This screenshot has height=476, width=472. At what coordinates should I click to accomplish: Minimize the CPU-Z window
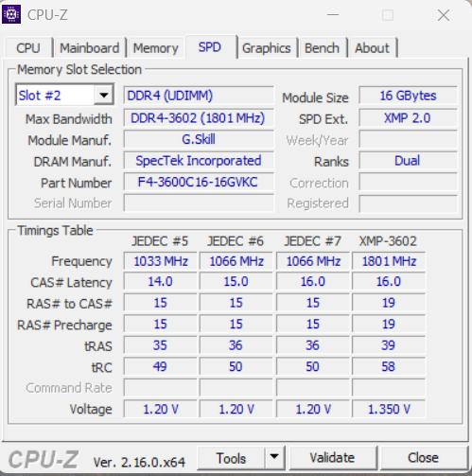[x=333, y=15]
